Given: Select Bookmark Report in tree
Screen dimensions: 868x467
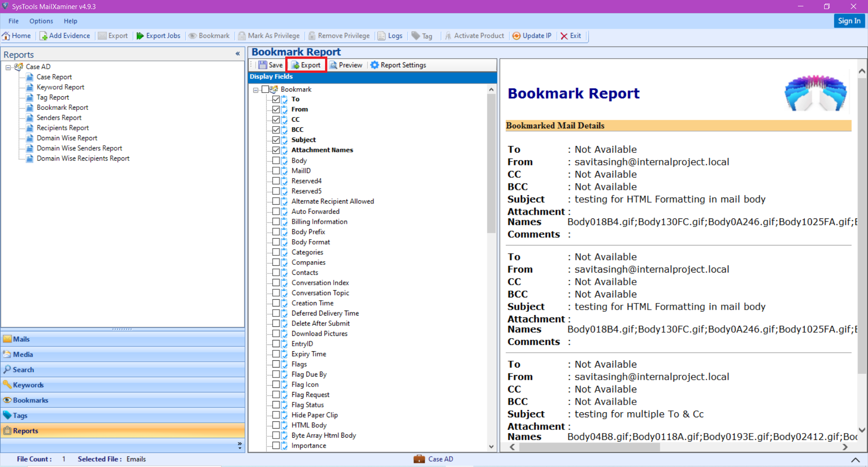Looking at the screenshot, I should pos(62,108).
